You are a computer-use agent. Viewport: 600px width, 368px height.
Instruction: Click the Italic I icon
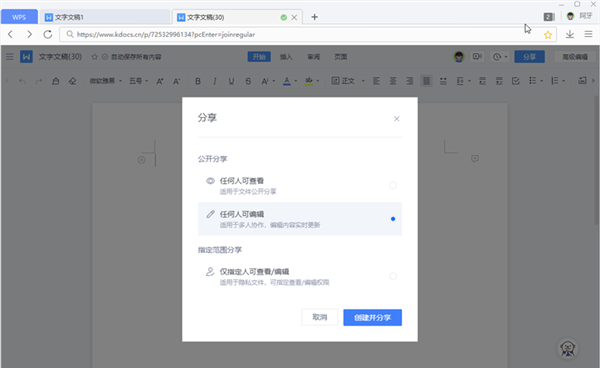[x=215, y=81]
